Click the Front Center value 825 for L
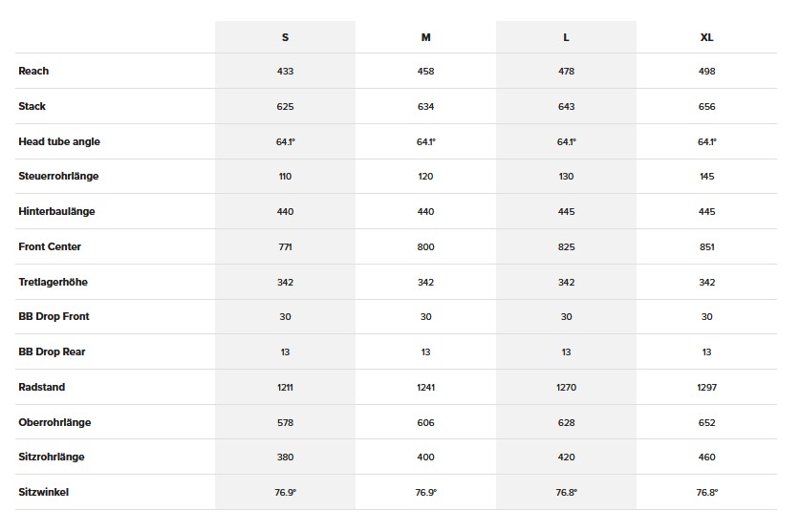The image size is (800, 532). coord(566,246)
